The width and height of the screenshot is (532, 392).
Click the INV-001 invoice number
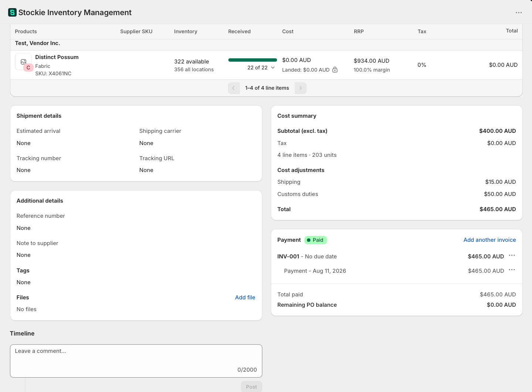pos(288,257)
